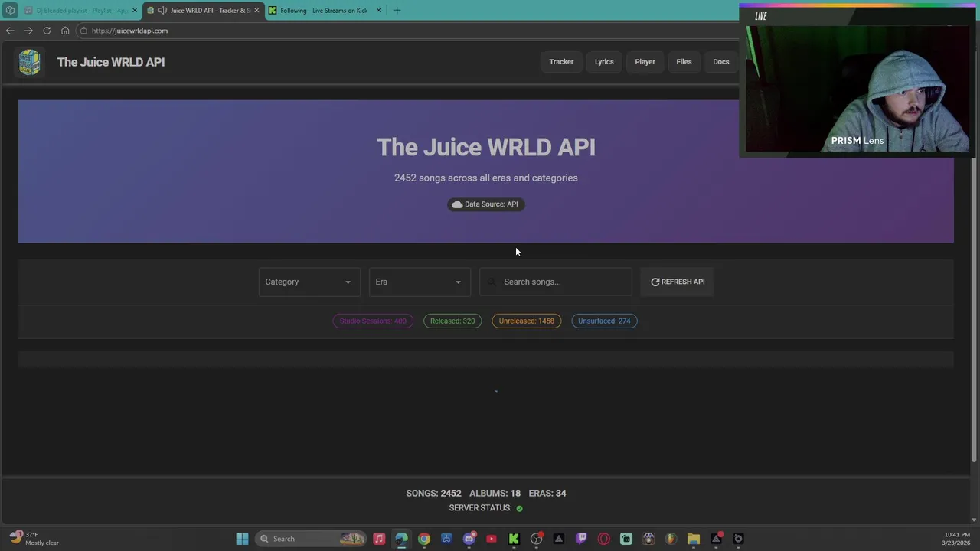Go to the browser home page
This screenshot has height=551, width=980.
65,31
